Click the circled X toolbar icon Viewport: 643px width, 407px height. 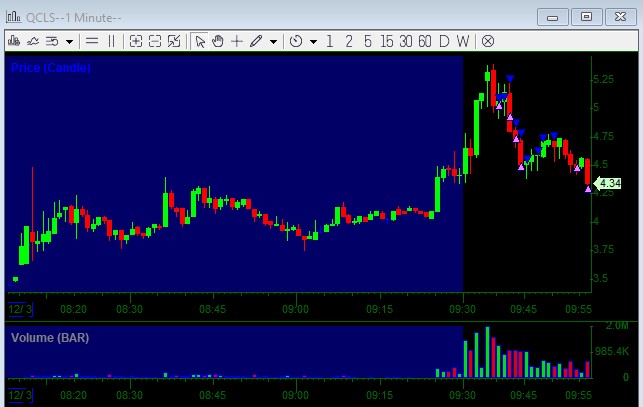tap(488, 41)
